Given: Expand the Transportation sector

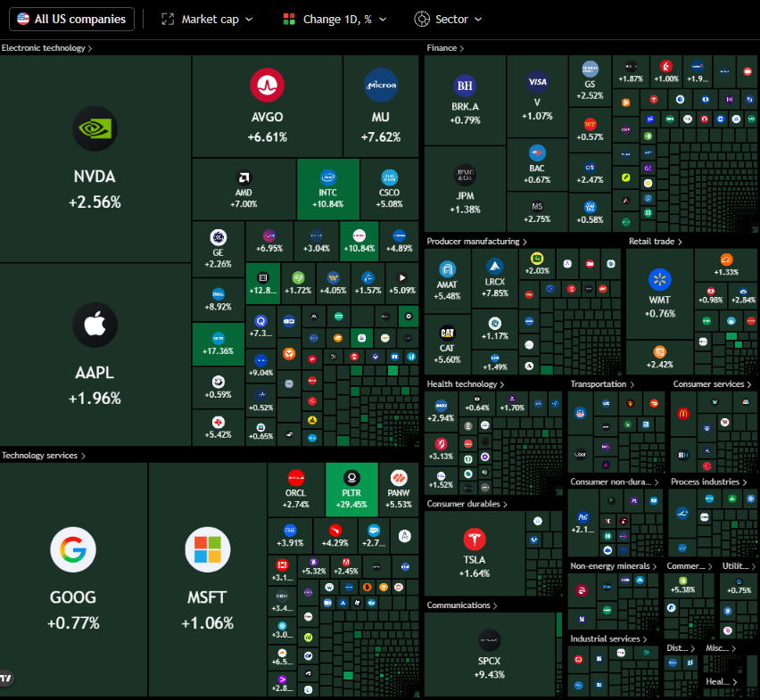Looking at the screenshot, I should [601, 384].
